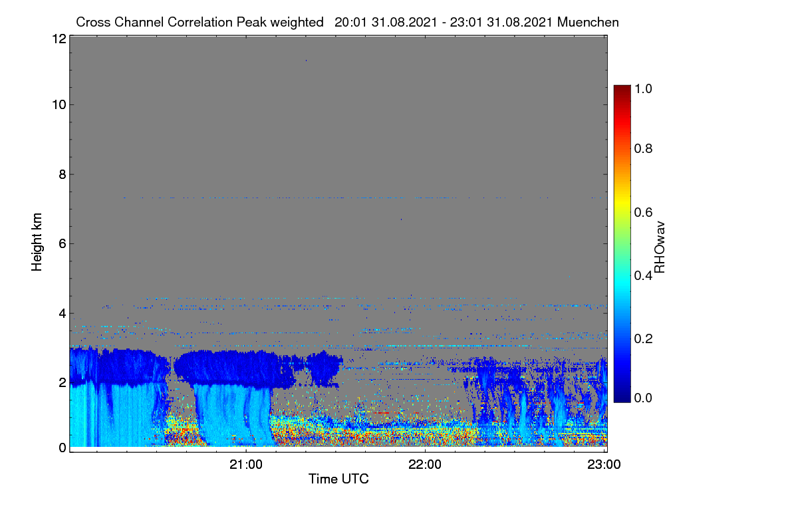
Task: Select the Height km axis title
Action: (x=37, y=241)
